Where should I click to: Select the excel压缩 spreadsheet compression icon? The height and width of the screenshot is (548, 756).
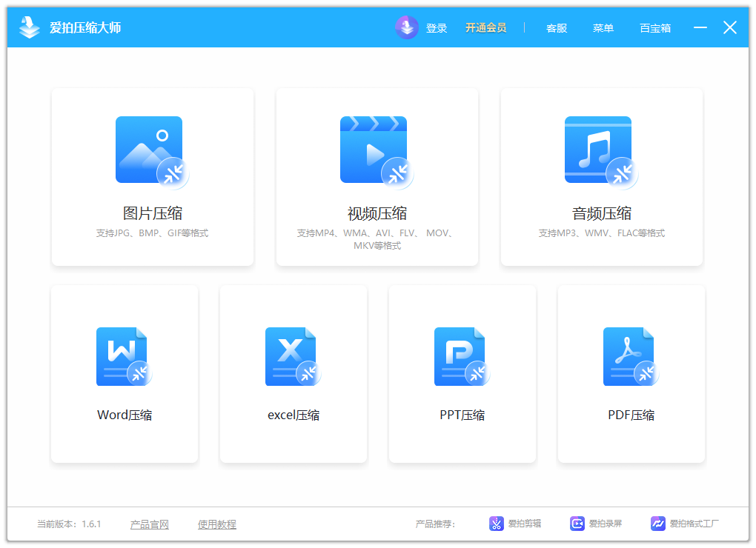(x=293, y=356)
